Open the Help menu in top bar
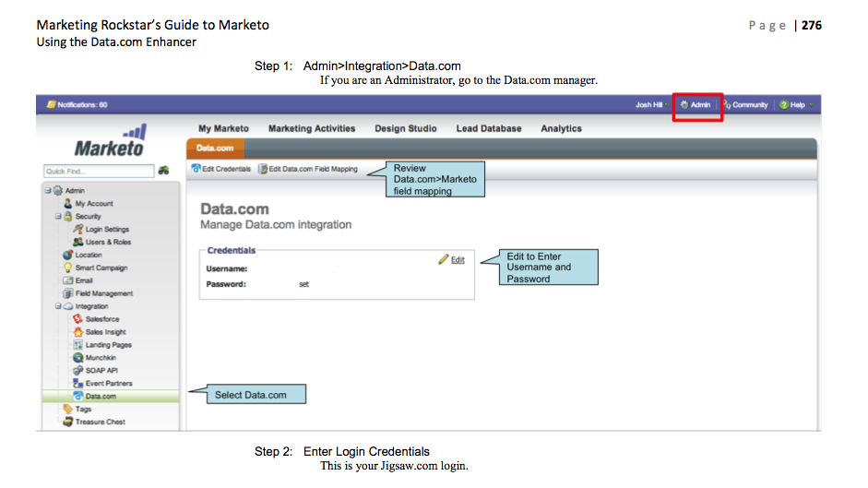The width and height of the screenshot is (868, 488). pos(796,104)
